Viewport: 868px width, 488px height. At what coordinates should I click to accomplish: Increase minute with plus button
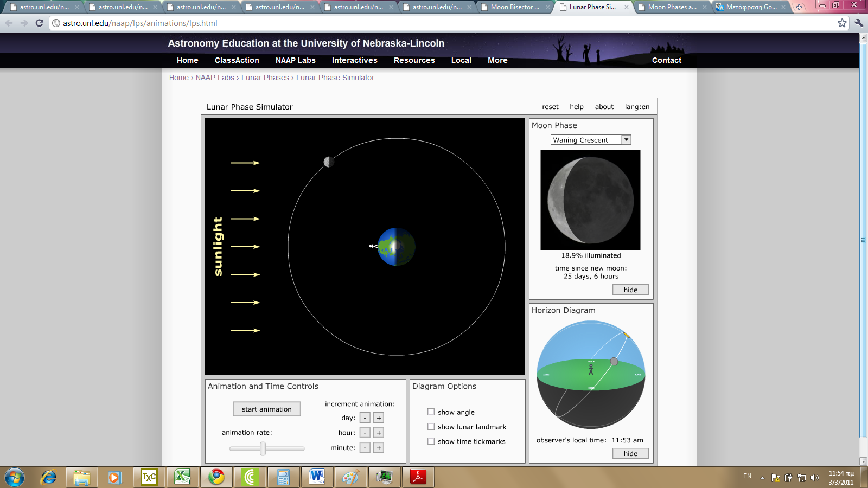click(x=379, y=448)
